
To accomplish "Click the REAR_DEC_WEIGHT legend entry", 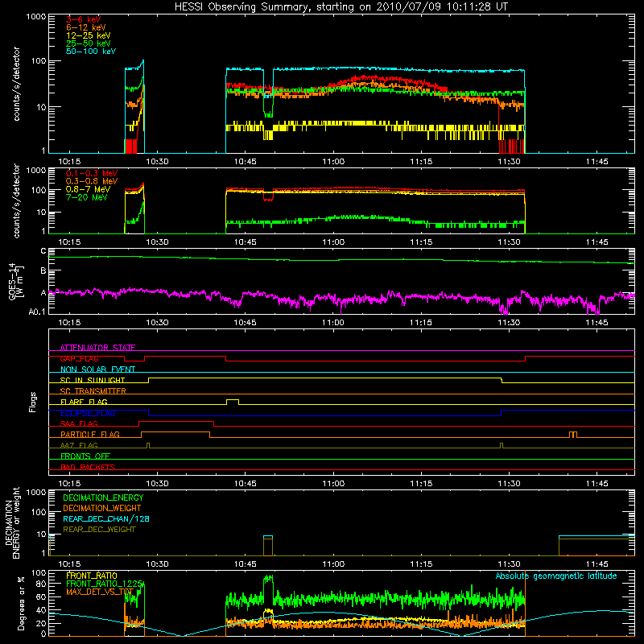I will [99, 530].
